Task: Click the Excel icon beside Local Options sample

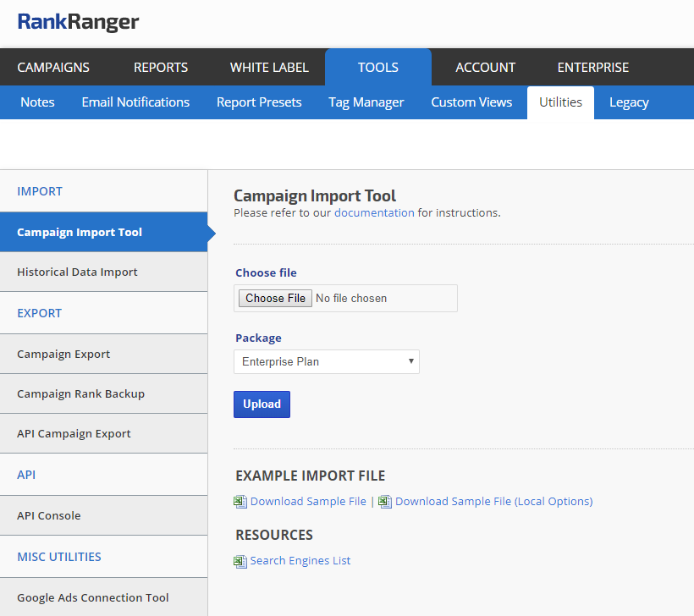Action: coord(385,502)
